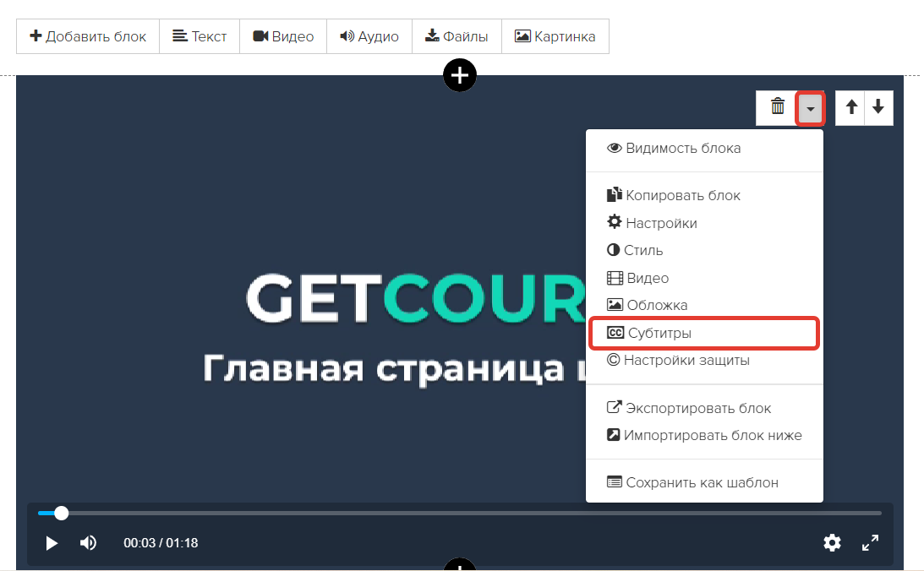Click the video progress bar track
The image size is (924, 571).
pyautogui.click(x=460, y=514)
